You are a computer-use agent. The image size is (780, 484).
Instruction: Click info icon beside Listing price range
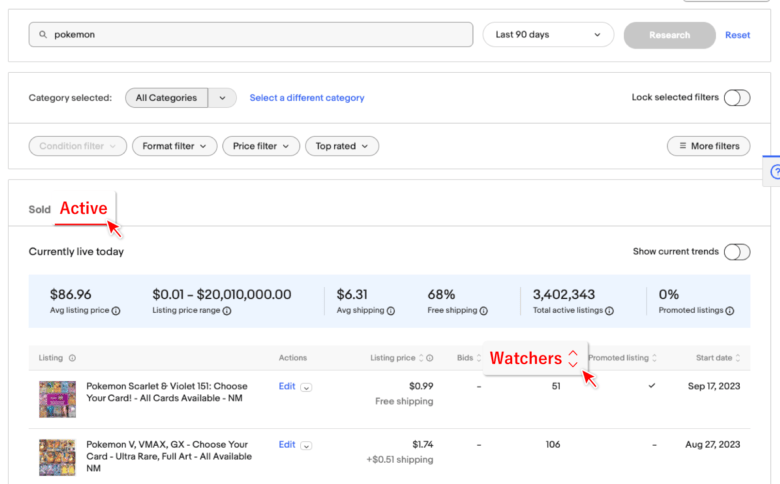227,311
